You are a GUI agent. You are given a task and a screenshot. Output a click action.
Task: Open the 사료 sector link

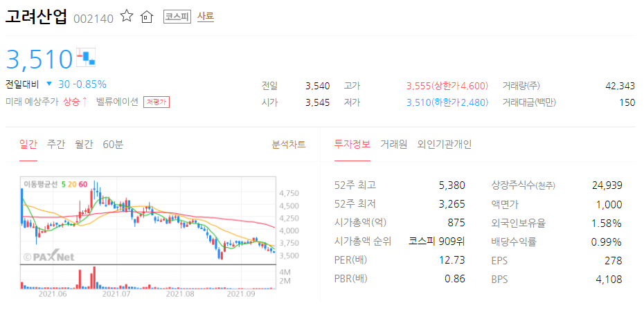[206, 17]
